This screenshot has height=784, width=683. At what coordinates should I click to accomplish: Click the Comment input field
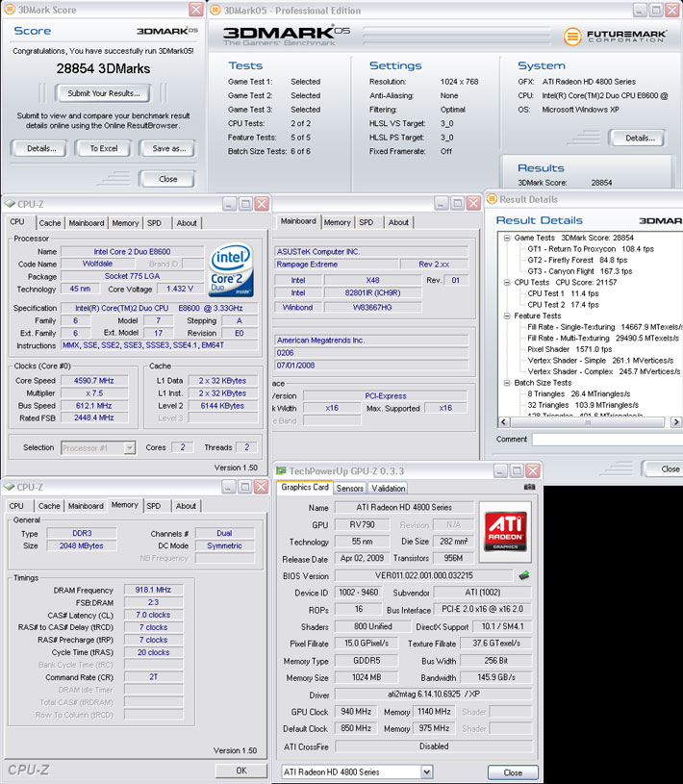pyautogui.click(x=608, y=439)
